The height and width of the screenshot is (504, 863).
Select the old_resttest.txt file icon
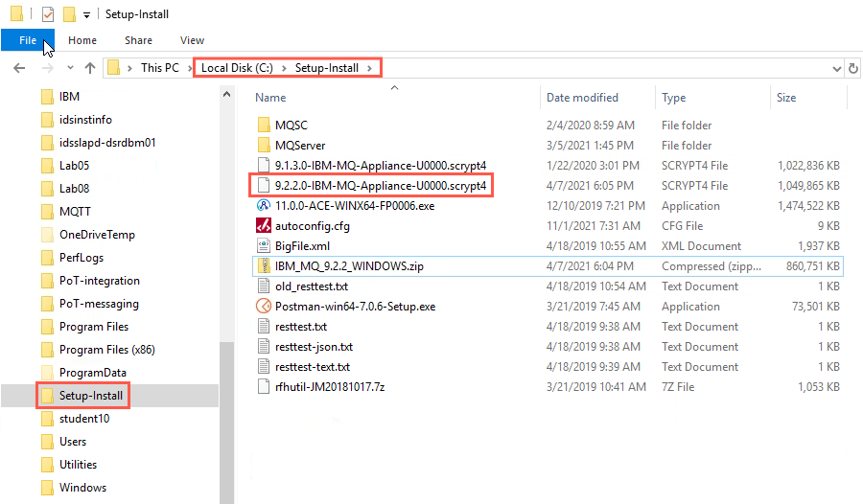click(x=264, y=286)
